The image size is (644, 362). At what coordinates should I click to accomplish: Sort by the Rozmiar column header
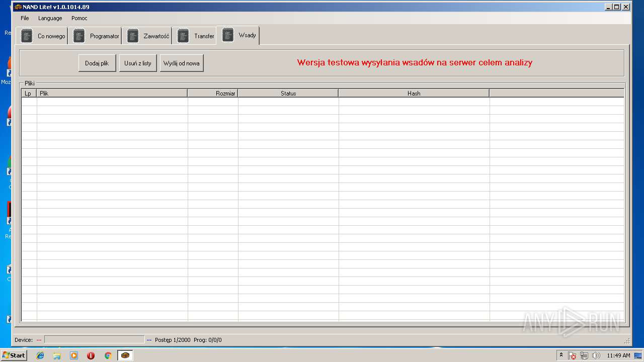tap(212, 93)
